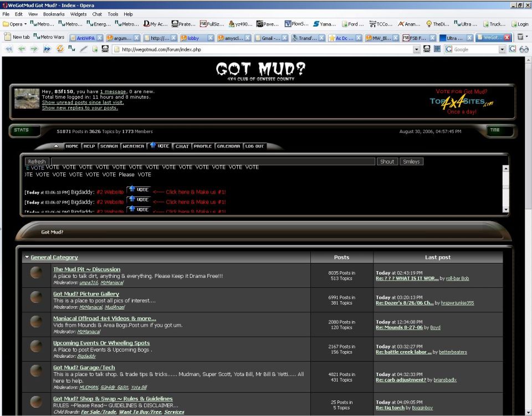The image size is (532, 416).
Task: Switch to the AntiWPA tab
Action: [x=85, y=38]
